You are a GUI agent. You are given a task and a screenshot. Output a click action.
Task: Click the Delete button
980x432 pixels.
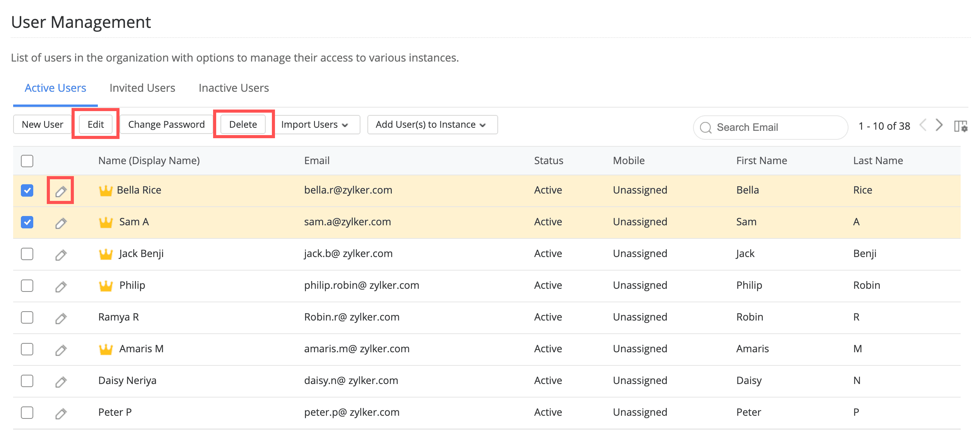243,125
